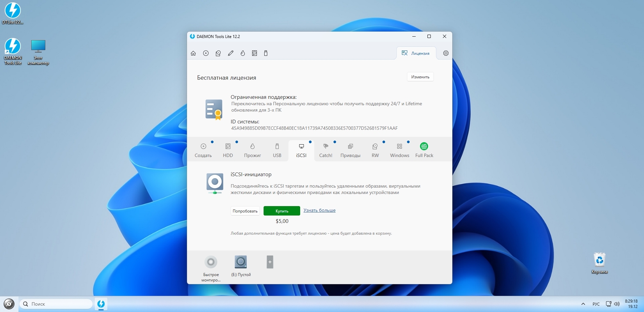Click the green Купить button
This screenshot has width=644, height=312.
coord(282,211)
